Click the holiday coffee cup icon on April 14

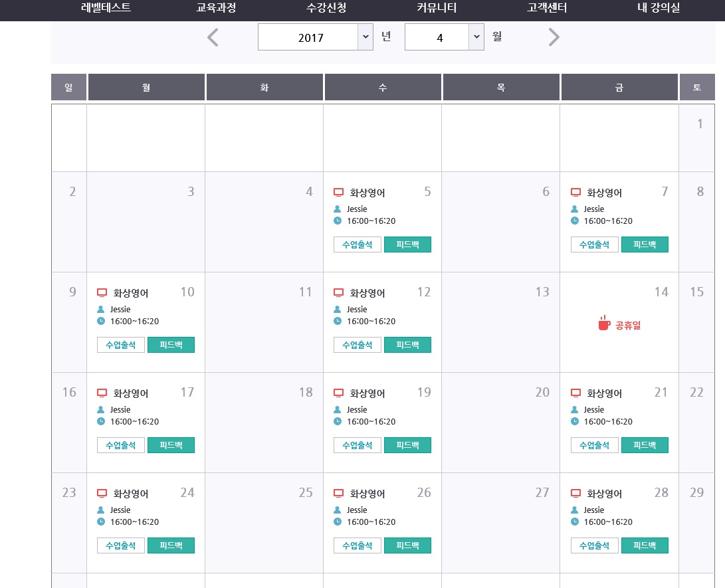[x=603, y=324]
